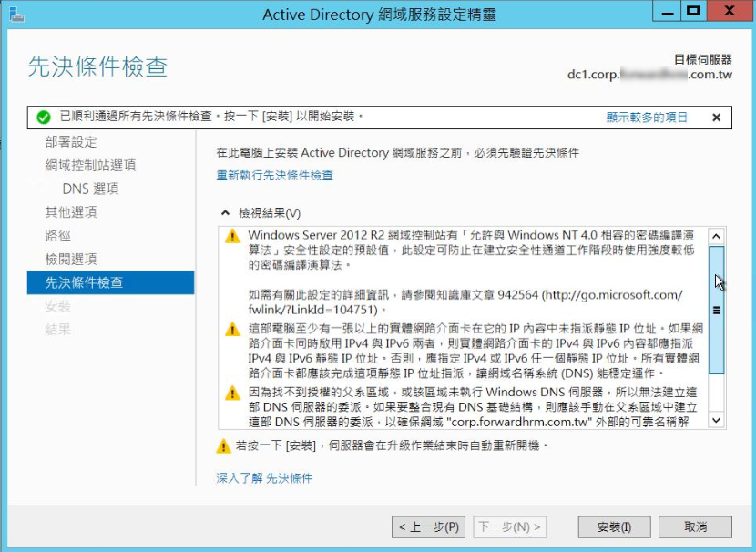The image size is (756, 552).
Task: Click the green success checkmark icon
Action: coord(44,118)
